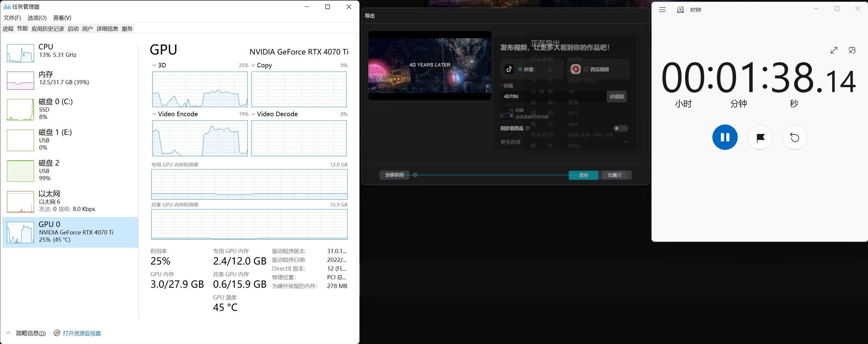Open the Video Encode engine dropdown

coord(154,114)
